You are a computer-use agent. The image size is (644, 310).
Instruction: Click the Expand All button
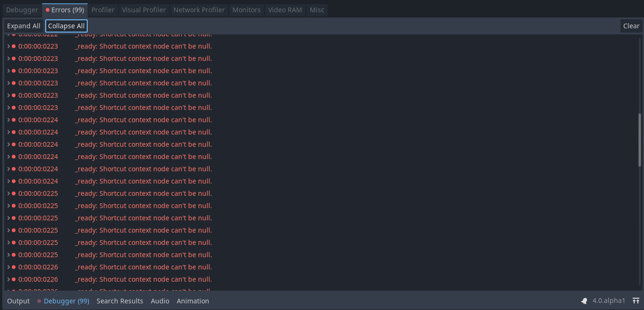click(23, 25)
